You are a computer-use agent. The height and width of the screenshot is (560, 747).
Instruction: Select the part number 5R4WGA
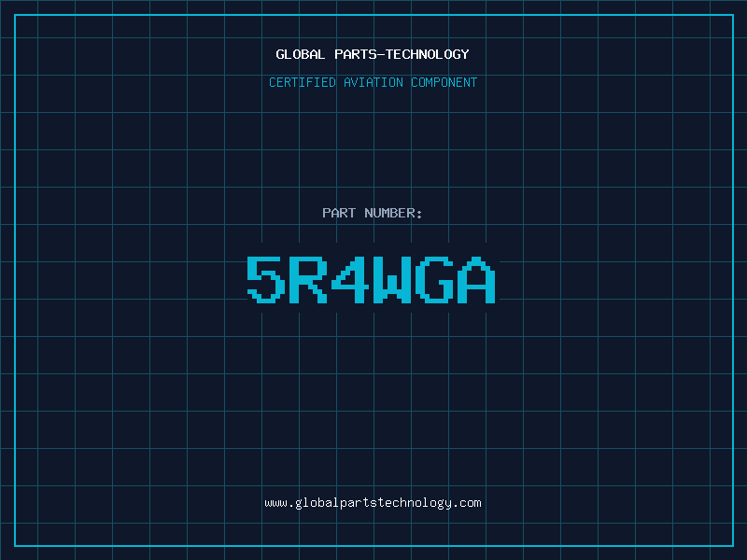click(371, 279)
